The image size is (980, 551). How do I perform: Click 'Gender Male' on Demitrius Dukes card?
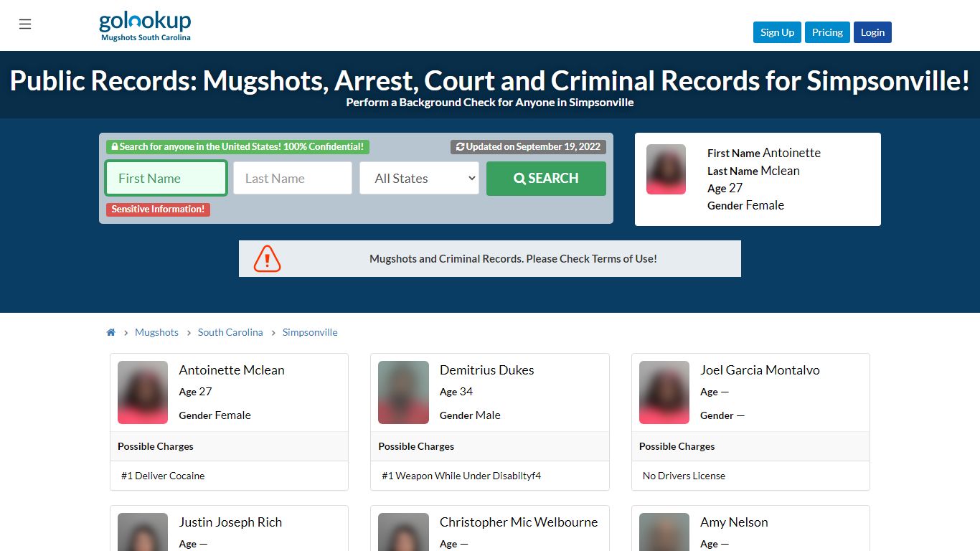click(470, 415)
